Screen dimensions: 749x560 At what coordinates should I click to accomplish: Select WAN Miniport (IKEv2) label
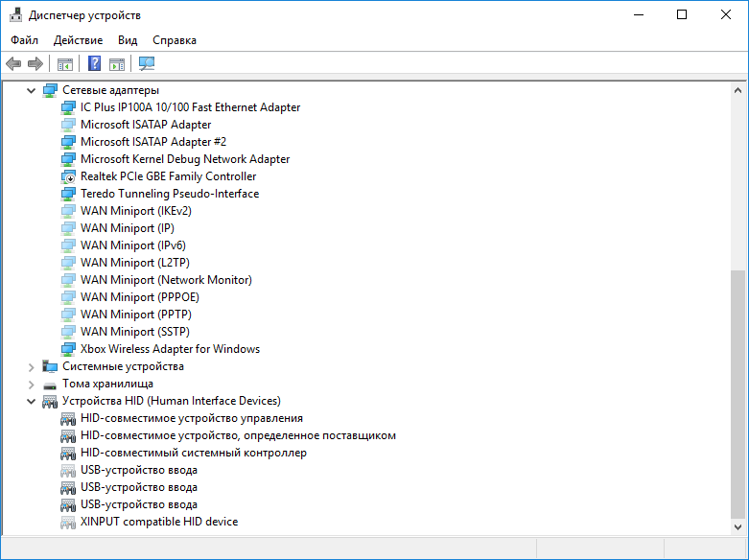coord(135,211)
